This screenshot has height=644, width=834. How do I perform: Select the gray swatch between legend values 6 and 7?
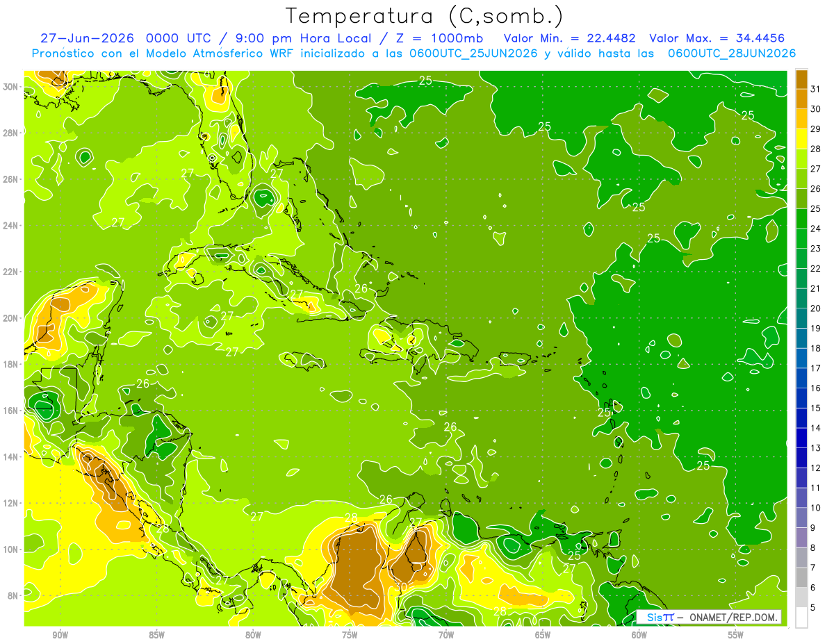point(801,577)
